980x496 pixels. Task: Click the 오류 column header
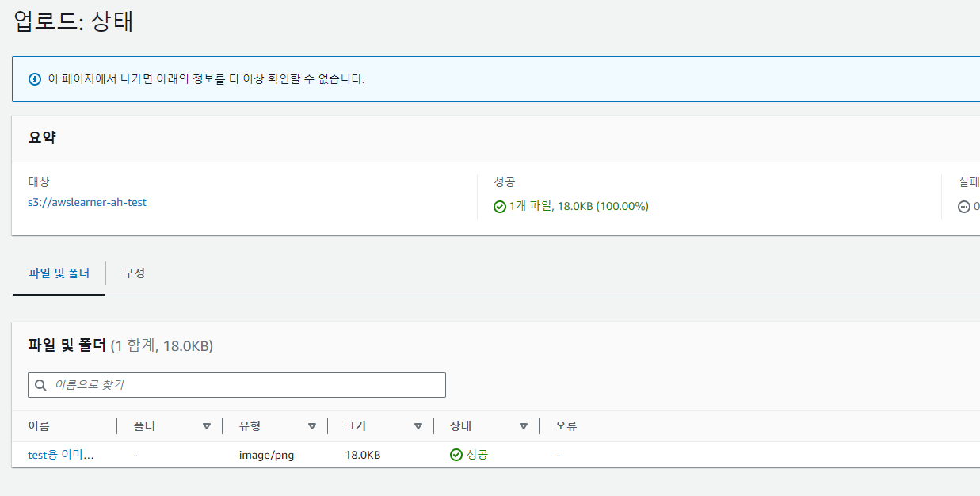click(566, 426)
